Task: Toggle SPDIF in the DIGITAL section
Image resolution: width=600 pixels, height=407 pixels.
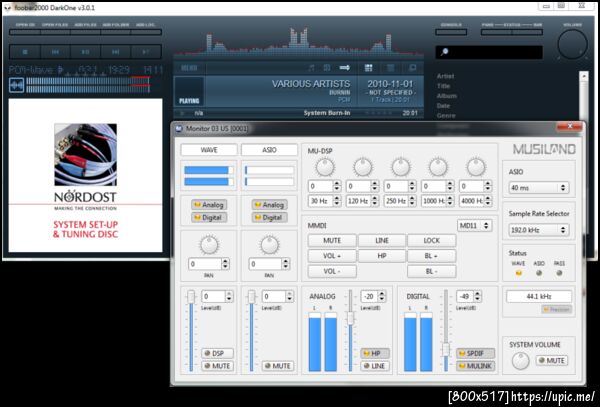Action: (x=475, y=353)
